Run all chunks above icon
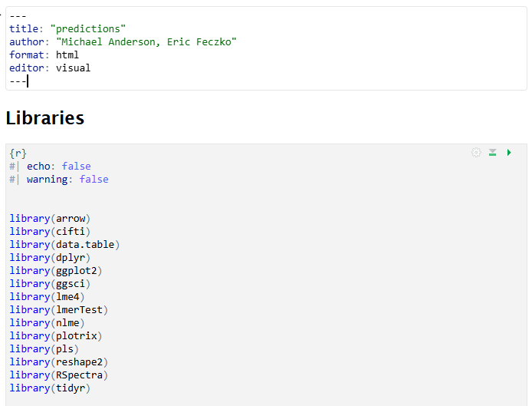 pos(493,153)
